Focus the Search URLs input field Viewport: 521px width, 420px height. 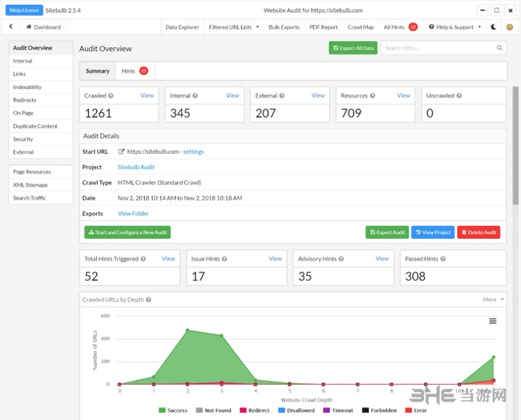[443, 48]
